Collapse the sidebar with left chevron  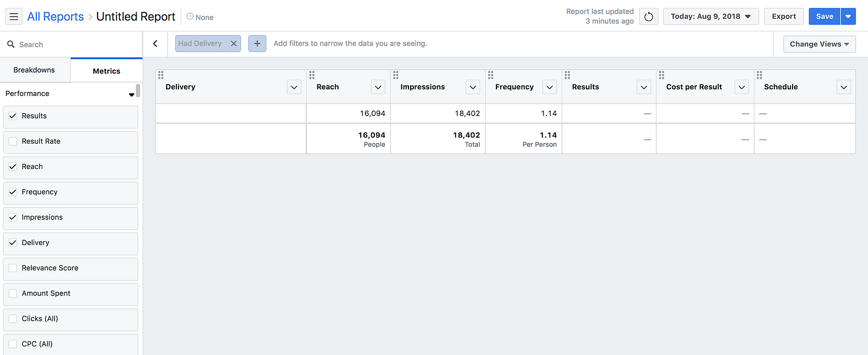click(x=155, y=44)
